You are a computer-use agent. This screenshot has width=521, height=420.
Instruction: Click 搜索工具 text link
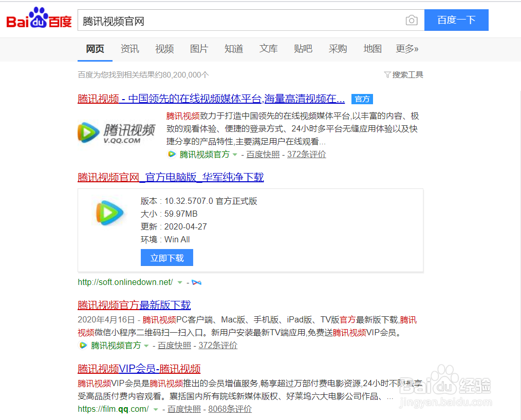(407, 74)
